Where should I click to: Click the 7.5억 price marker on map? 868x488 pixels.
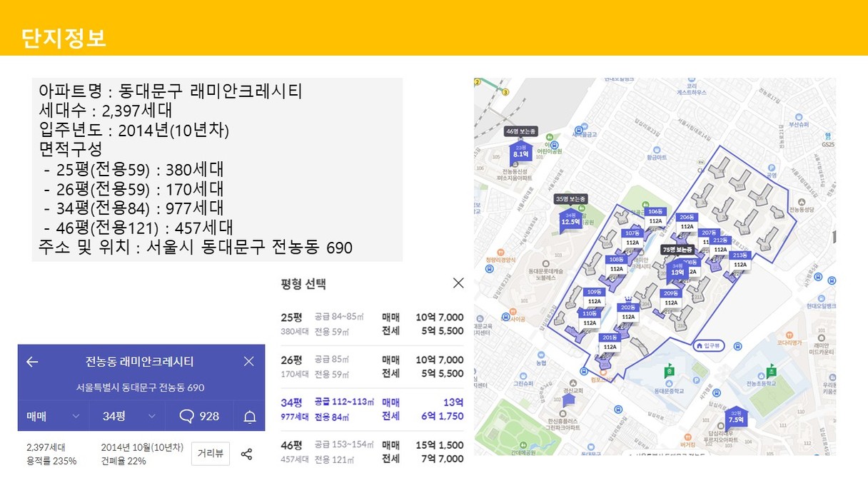pos(735,417)
